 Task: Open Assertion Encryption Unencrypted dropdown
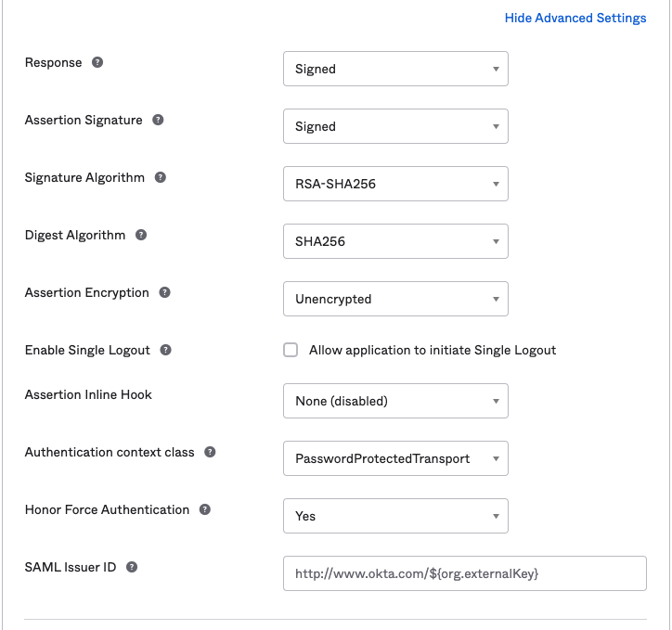click(395, 299)
